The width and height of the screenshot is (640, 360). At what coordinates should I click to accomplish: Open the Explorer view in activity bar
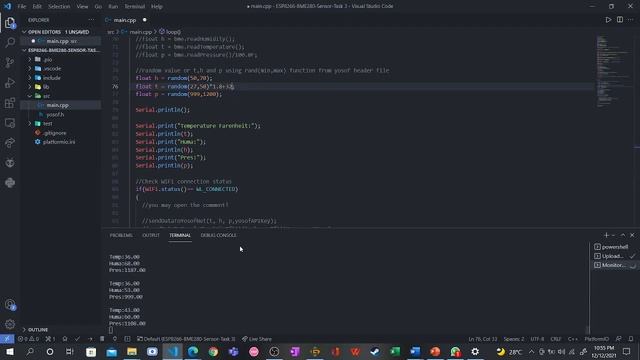coord(10,23)
